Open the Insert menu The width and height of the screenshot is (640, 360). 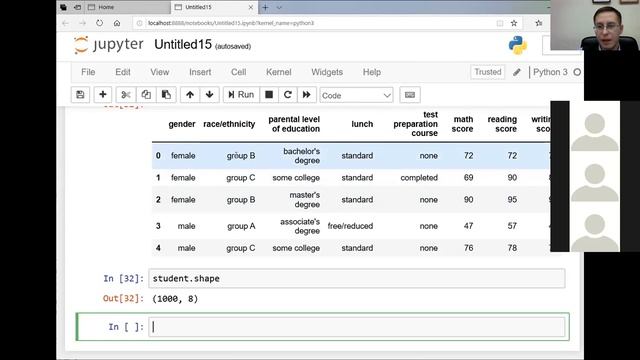[200, 72]
